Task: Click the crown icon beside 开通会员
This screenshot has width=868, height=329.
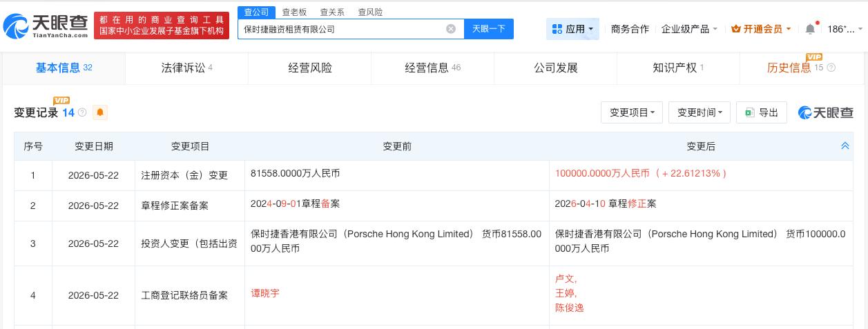Action: pyautogui.click(x=735, y=29)
